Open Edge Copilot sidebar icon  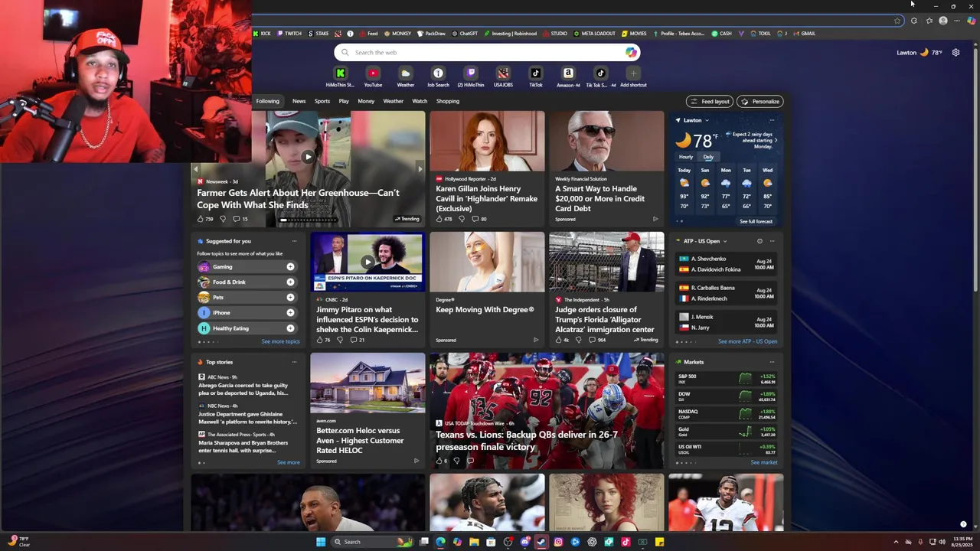click(x=971, y=21)
